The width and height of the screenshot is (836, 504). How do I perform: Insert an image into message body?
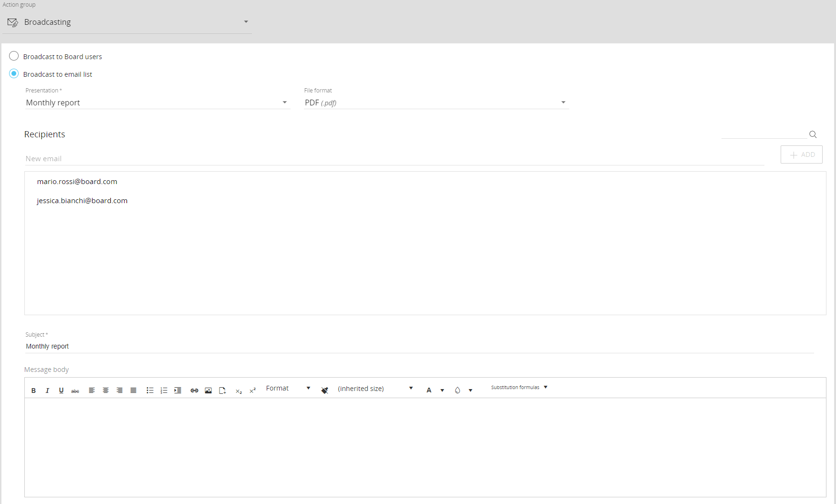(208, 391)
